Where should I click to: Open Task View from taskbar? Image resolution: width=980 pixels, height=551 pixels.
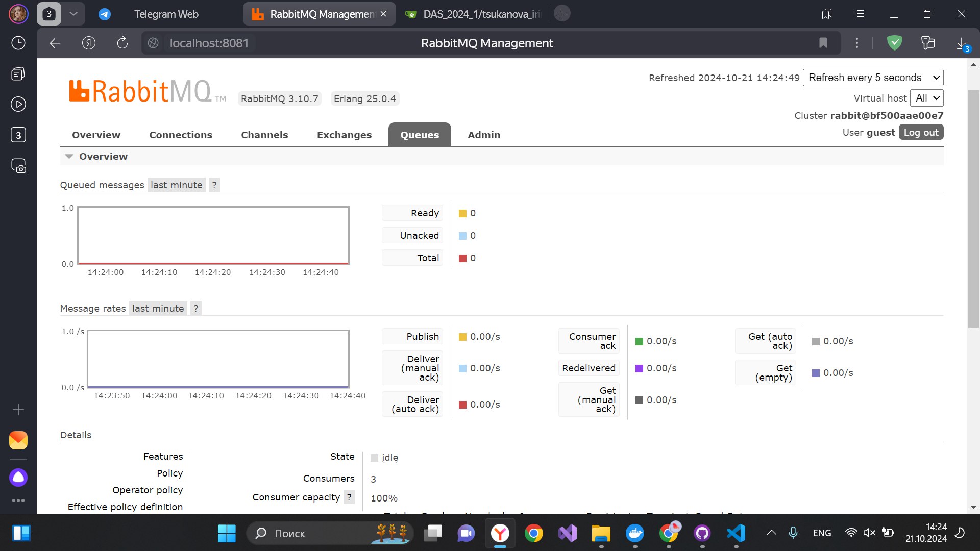pos(433,533)
